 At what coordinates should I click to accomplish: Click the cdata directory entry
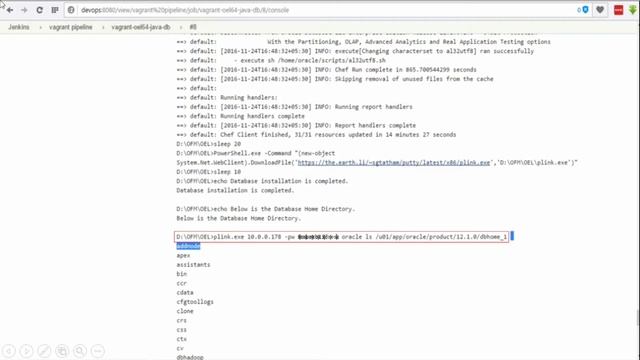(x=185, y=293)
